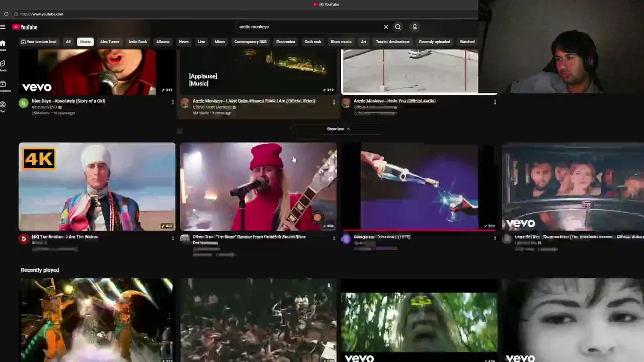
Task: Select the Art filter chip
Action: [364, 42]
